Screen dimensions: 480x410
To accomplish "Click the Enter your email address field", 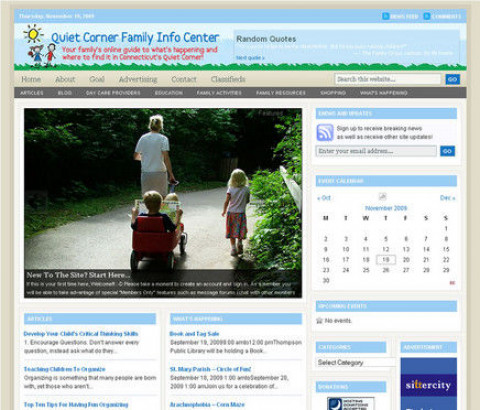I will coord(376,151).
